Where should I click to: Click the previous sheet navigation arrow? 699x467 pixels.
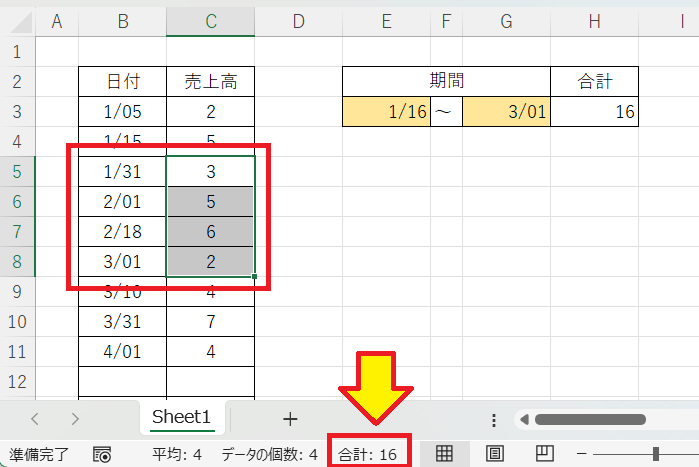pyautogui.click(x=35, y=418)
